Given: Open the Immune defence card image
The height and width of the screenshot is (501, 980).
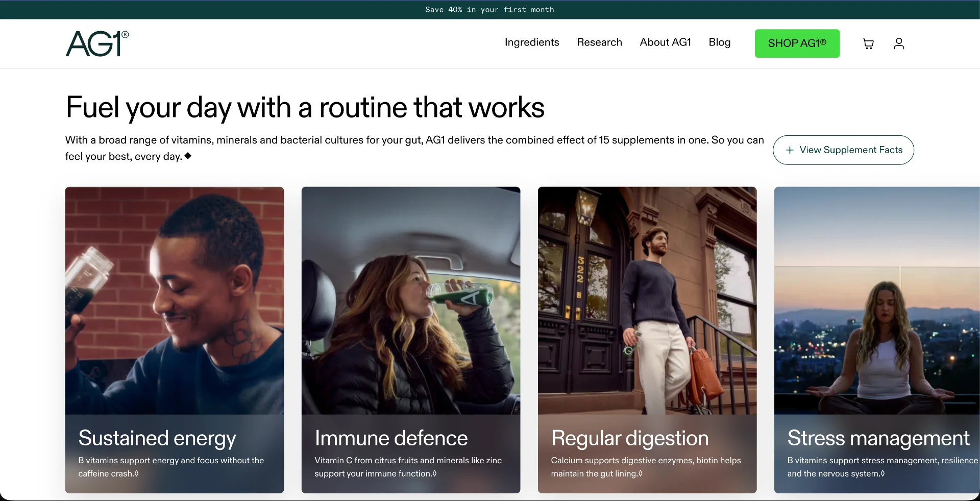Looking at the screenshot, I should 411,301.
